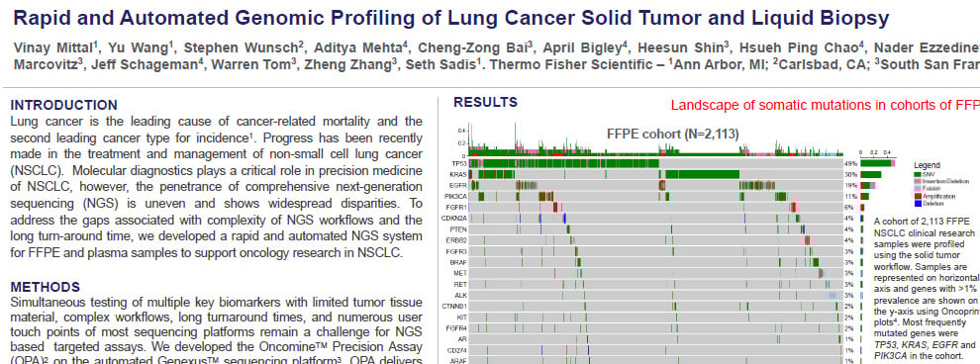Click the Legend title
The image size is (980, 364).
(x=927, y=165)
